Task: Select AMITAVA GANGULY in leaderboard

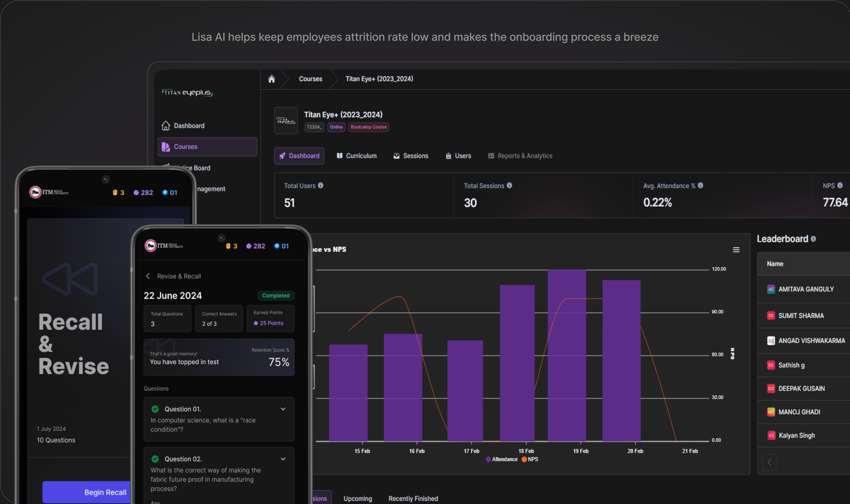Action: click(x=803, y=289)
